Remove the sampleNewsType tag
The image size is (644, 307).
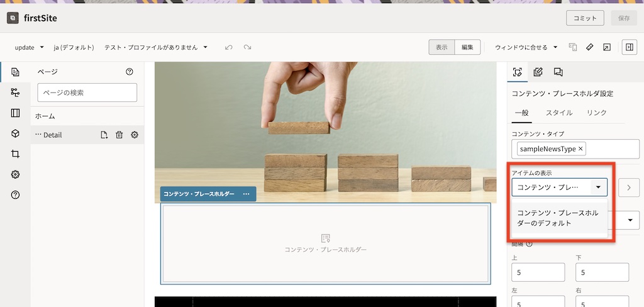click(x=580, y=148)
